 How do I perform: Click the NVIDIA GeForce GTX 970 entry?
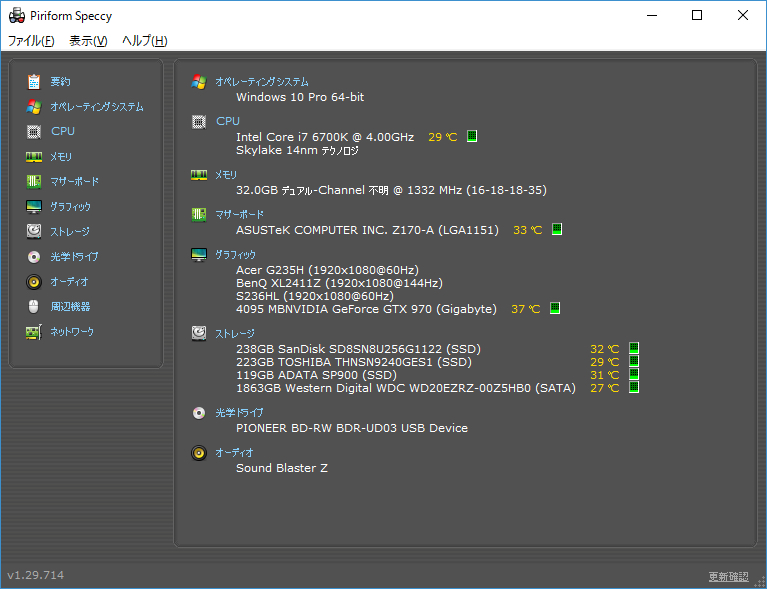pyautogui.click(x=366, y=309)
